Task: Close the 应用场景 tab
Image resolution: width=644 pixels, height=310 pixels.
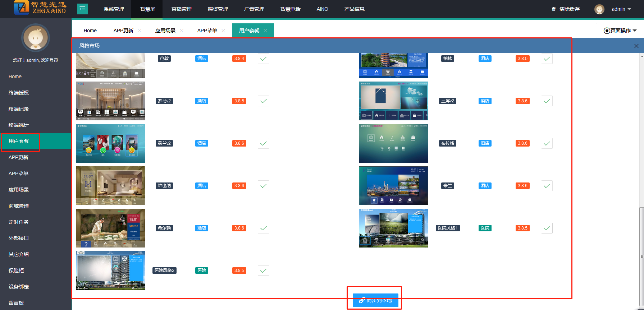Action: pos(182,31)
